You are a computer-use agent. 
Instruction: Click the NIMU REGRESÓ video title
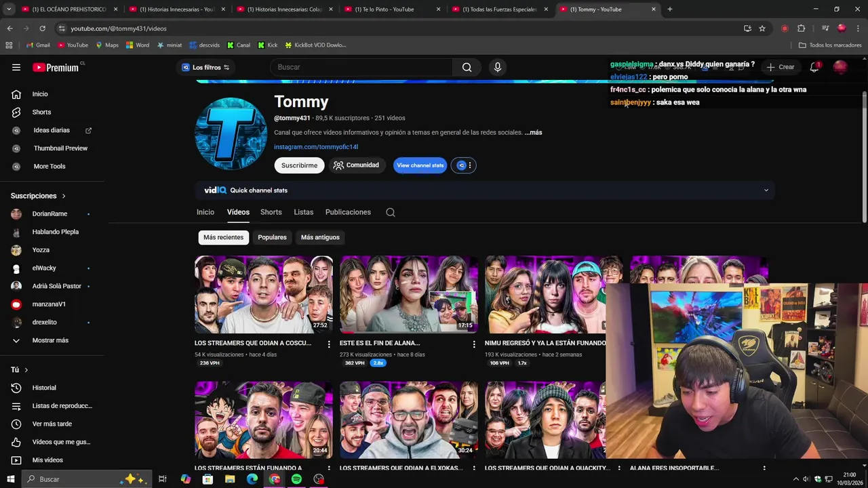(x=545, y=343)
